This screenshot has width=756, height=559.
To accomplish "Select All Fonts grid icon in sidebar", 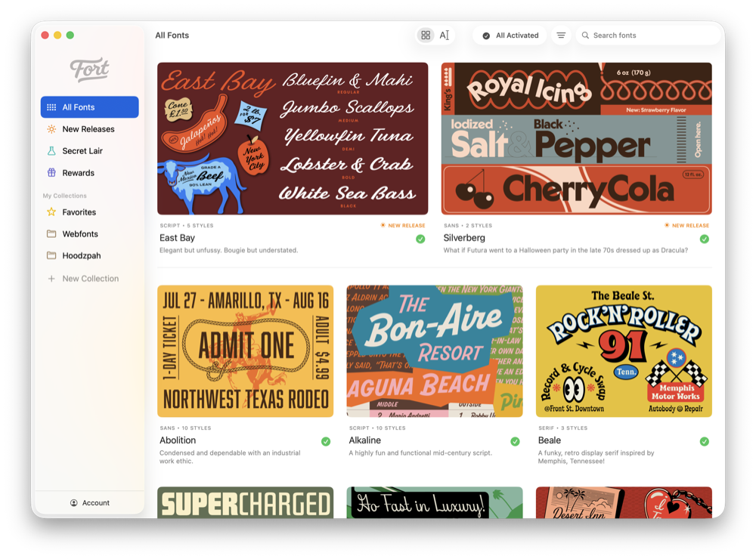I will pyautogui.click(x=51, y=107).
